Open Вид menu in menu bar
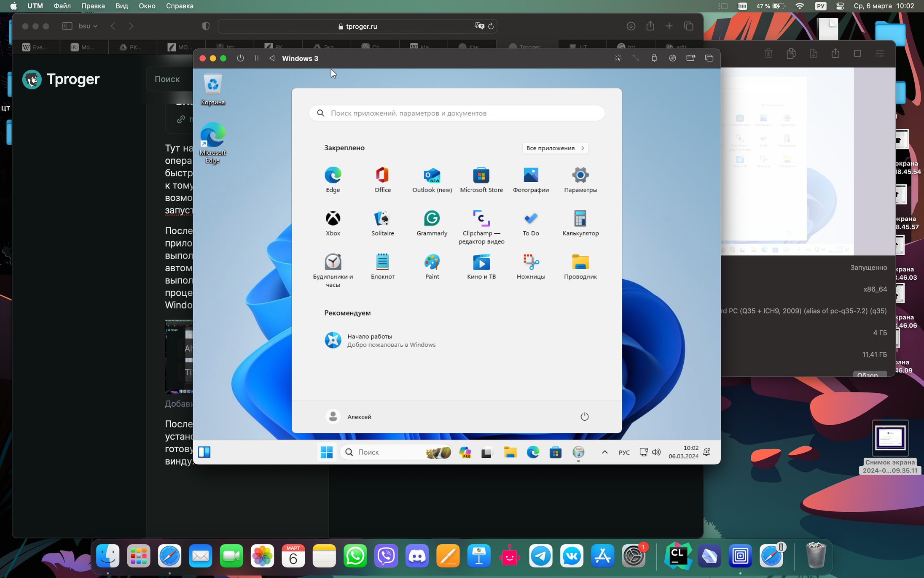 click(121, 6)
